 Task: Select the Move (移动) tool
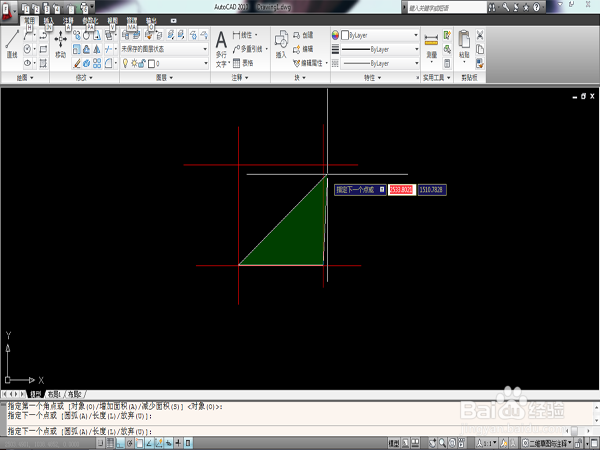pos(60,44)
